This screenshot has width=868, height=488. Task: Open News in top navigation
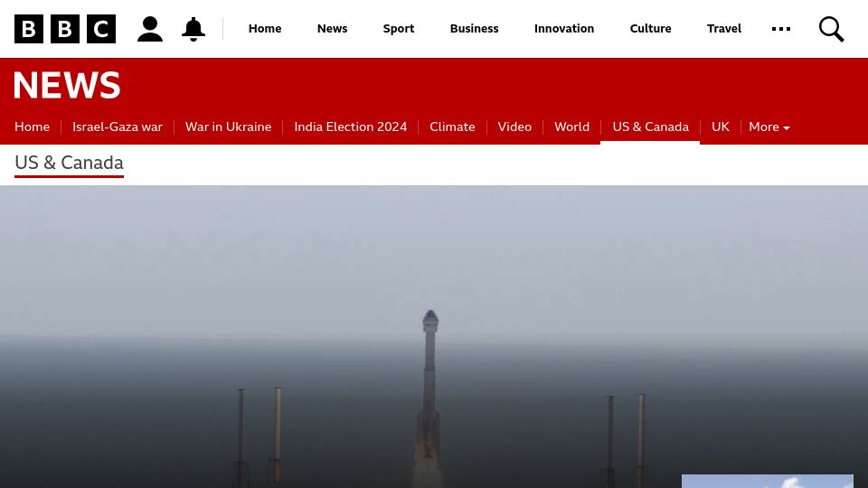(x=332, y=29)
